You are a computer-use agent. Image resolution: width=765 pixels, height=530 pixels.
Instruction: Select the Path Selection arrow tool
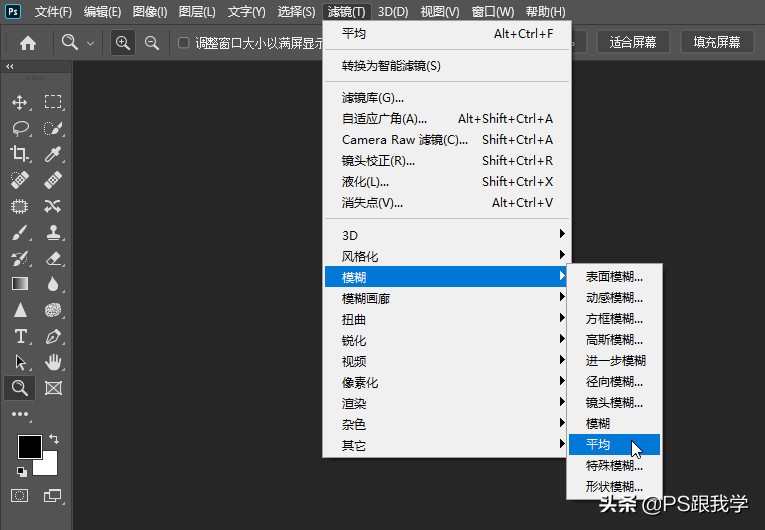pyautogui.click(x=20, y=362)
